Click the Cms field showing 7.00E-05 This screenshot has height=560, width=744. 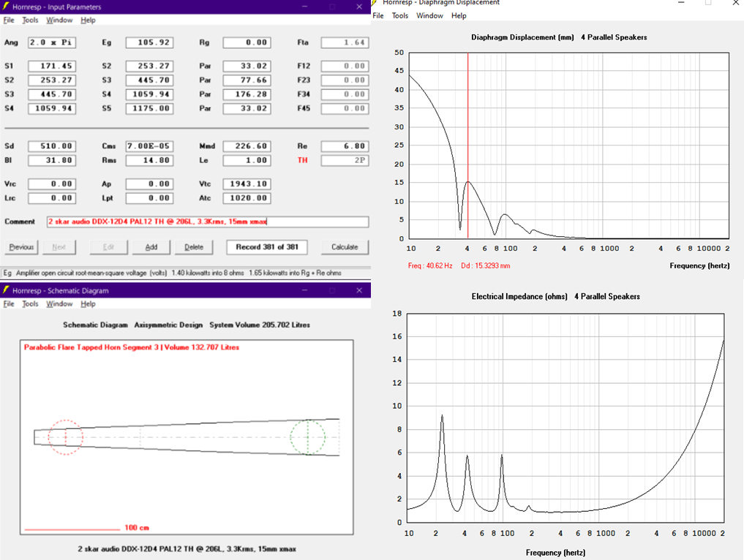tap(149, 146)
